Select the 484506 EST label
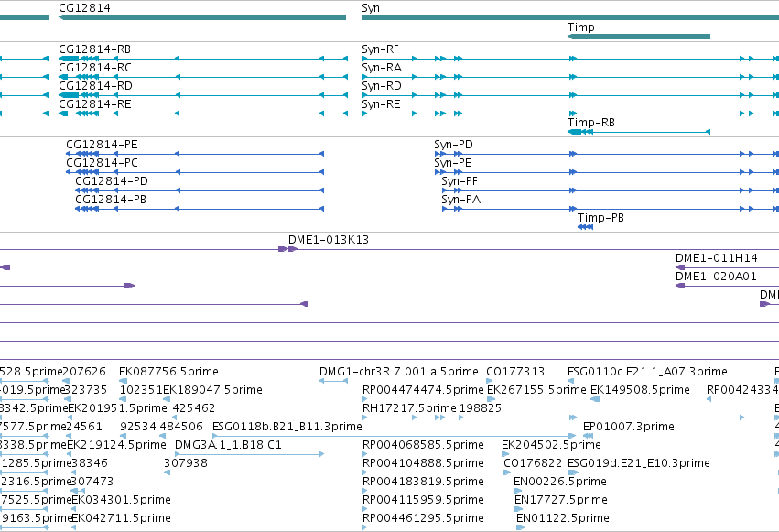779x532 pixels. tap(181, 427)
